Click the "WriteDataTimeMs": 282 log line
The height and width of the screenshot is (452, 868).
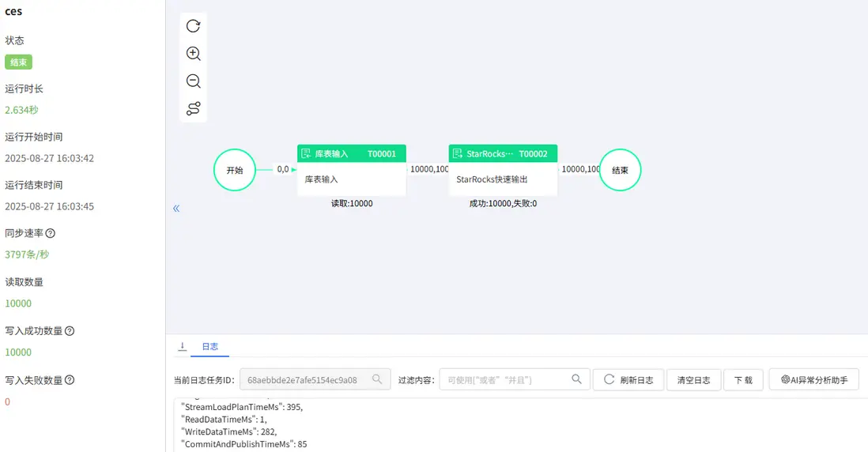228,431
